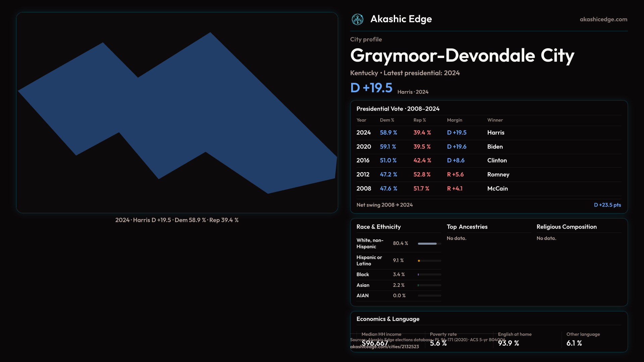Click the Akashic Edge logo icon
The height and width of the screenshot is (362, 644).
(357, 19)
